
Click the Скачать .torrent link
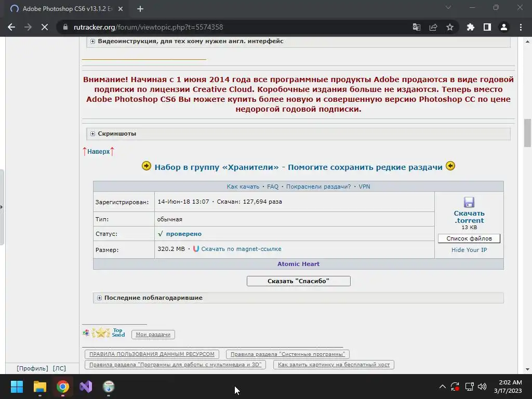[x=469, y=217]
